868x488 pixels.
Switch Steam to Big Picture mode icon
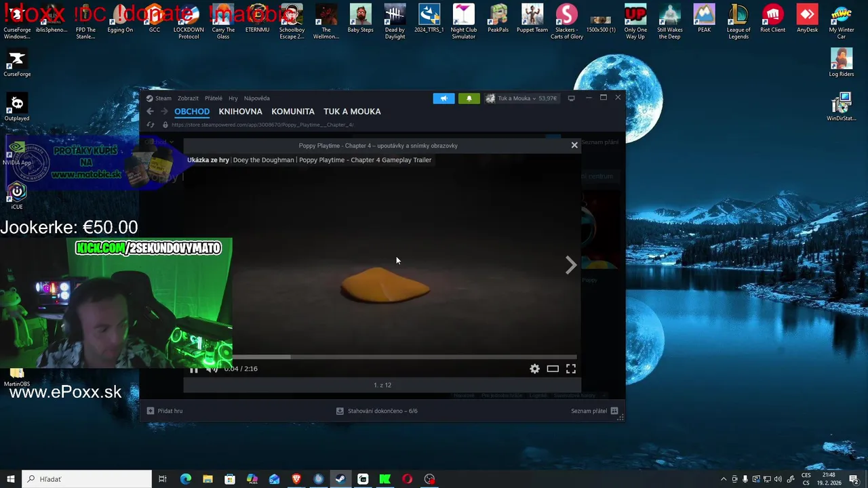[x=571, y=98]
